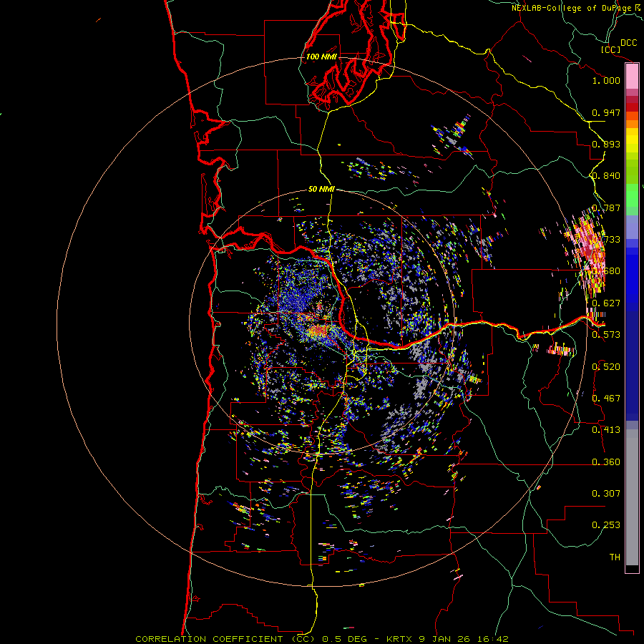Select the 0.467 scale value

pyautogui.click(x=606, y=399)
